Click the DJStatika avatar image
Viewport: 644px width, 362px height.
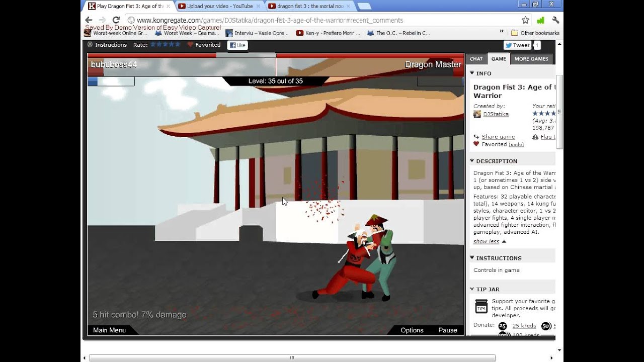(477, 114)
